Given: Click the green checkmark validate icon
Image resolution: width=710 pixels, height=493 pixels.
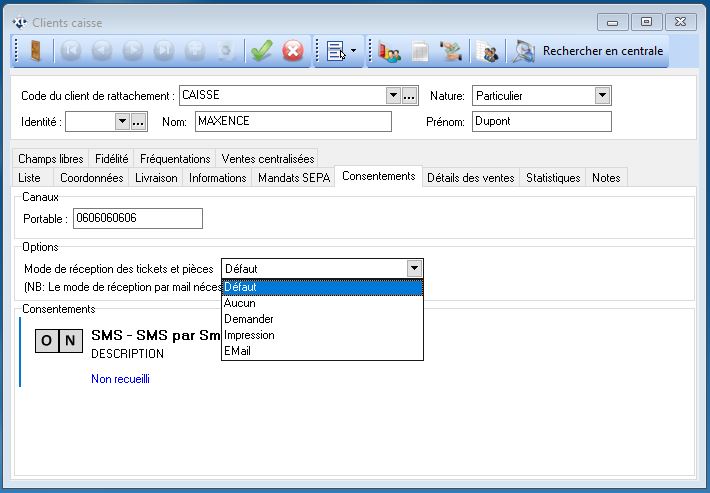Looking at the screenshot, I should [262, 51].
